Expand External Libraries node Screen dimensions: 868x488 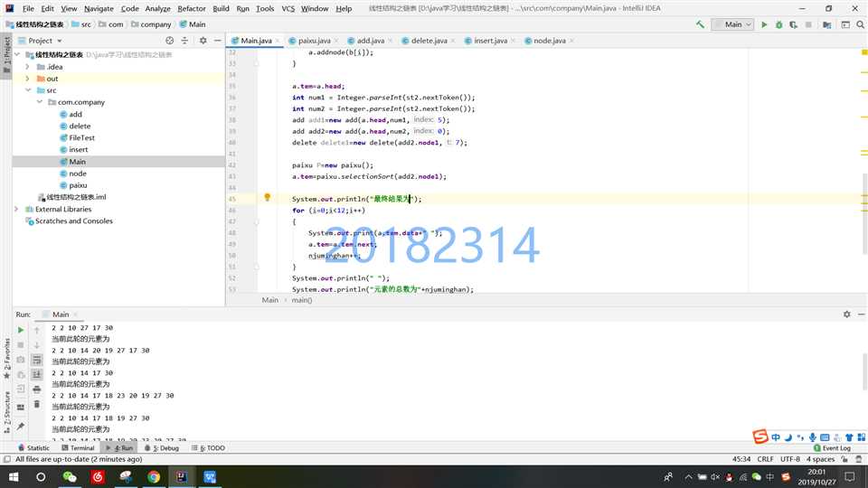(x=16, y=209)
